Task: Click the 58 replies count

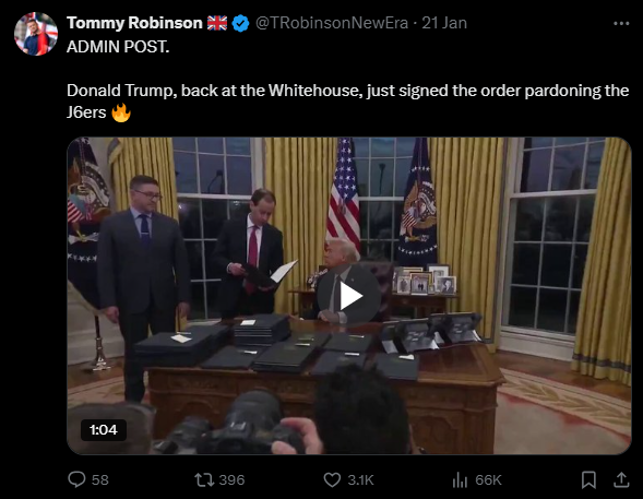Action: click(x=100, y=480)
